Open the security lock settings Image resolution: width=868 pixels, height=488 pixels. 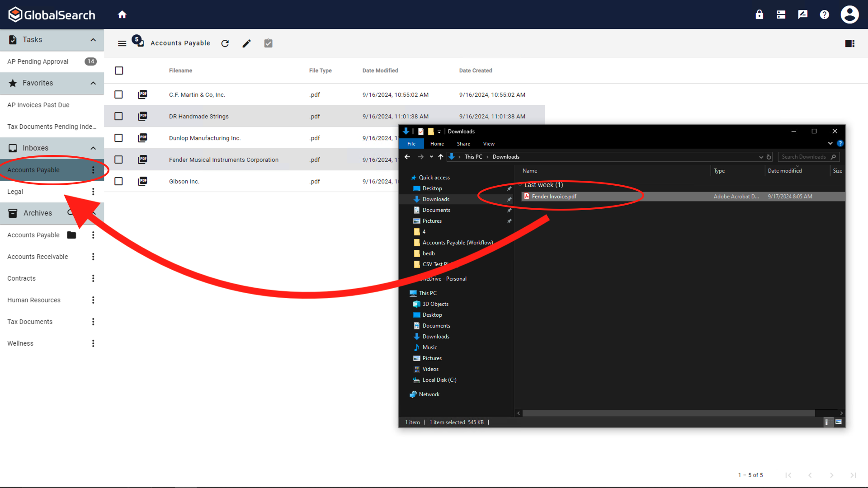(759, 14)
